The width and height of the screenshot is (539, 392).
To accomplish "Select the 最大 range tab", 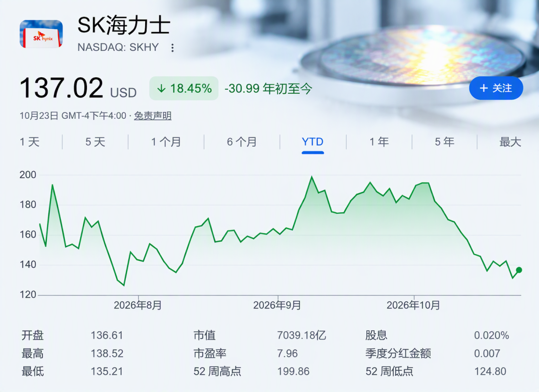I will point(510,142).
